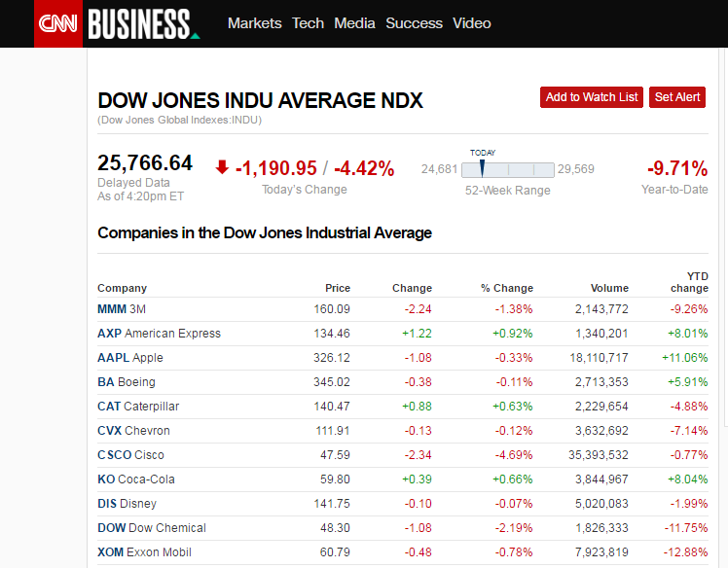Go to the Media section
Image resolution: width=728 pixels, height=568 pixels.
click(354, 23)
